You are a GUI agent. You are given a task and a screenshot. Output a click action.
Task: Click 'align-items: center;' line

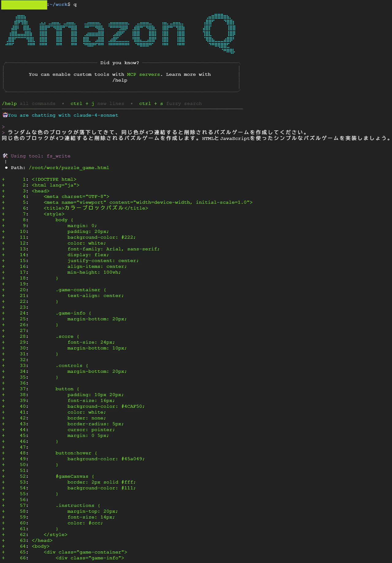[97, 266]
